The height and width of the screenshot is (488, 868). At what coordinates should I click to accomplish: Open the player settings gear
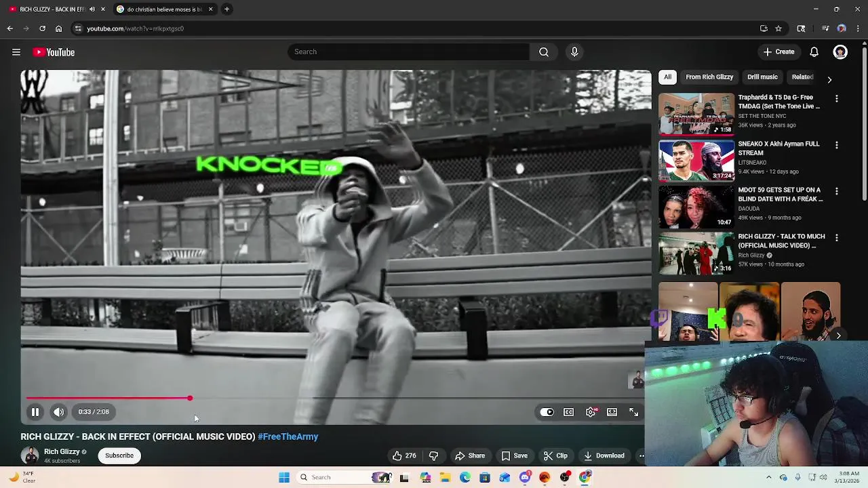591,412
